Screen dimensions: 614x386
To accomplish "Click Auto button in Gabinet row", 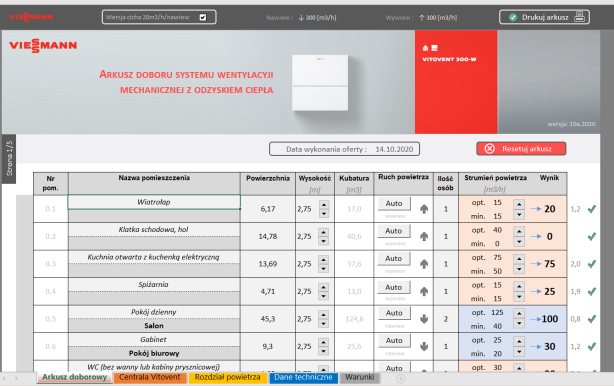I will (x=394, y=341).
